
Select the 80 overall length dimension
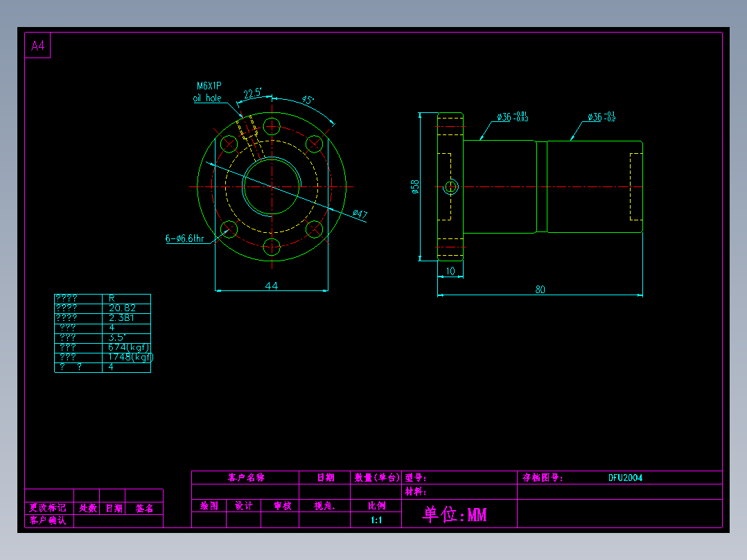(x=540, y=289)
